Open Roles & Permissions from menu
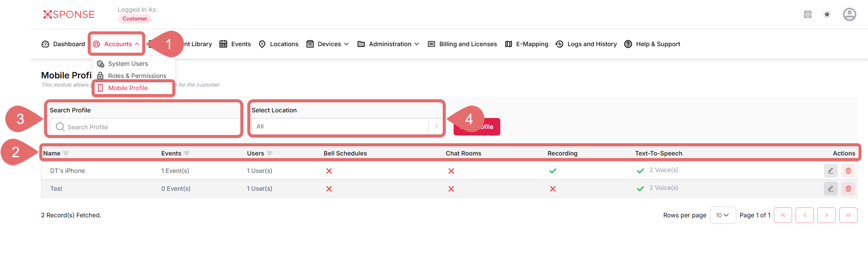 pyautogui.click(x=137, y=76)
